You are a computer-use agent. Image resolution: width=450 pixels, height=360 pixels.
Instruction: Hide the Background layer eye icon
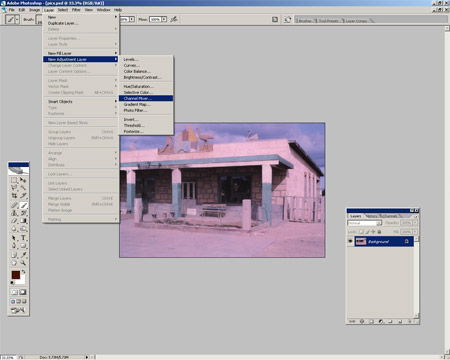pos(350,241)
